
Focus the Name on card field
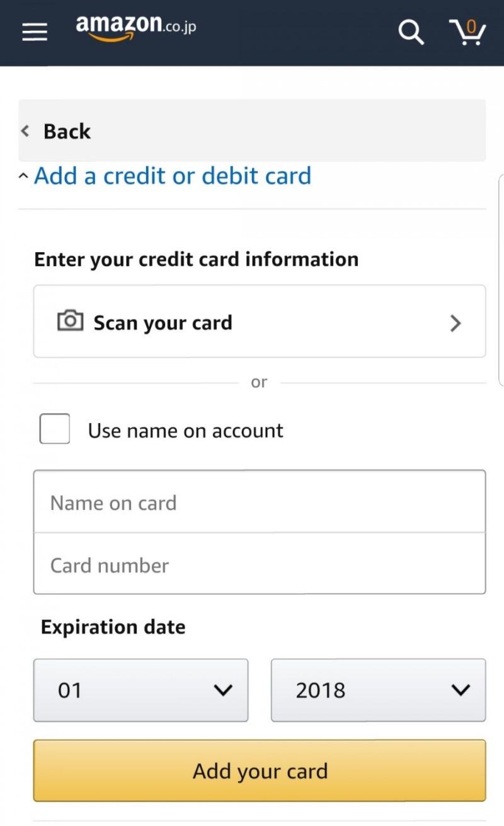click(259, 502)
